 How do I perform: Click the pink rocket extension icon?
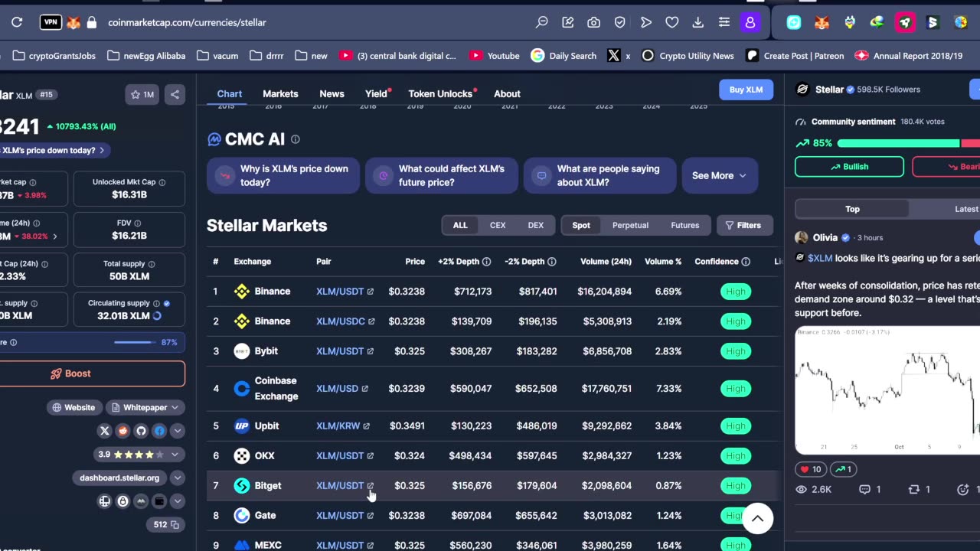pyautogui.click(x=904, y=22)
